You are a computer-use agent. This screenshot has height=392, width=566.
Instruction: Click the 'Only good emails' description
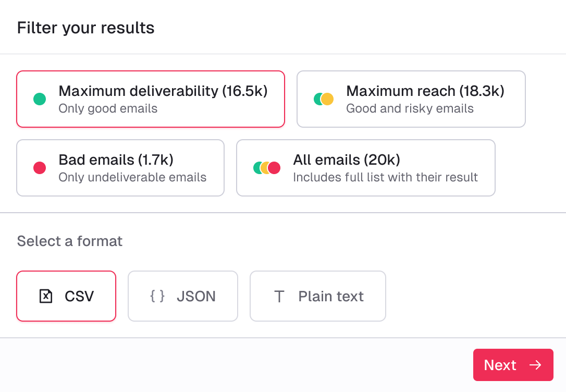(x=108, y=109)
